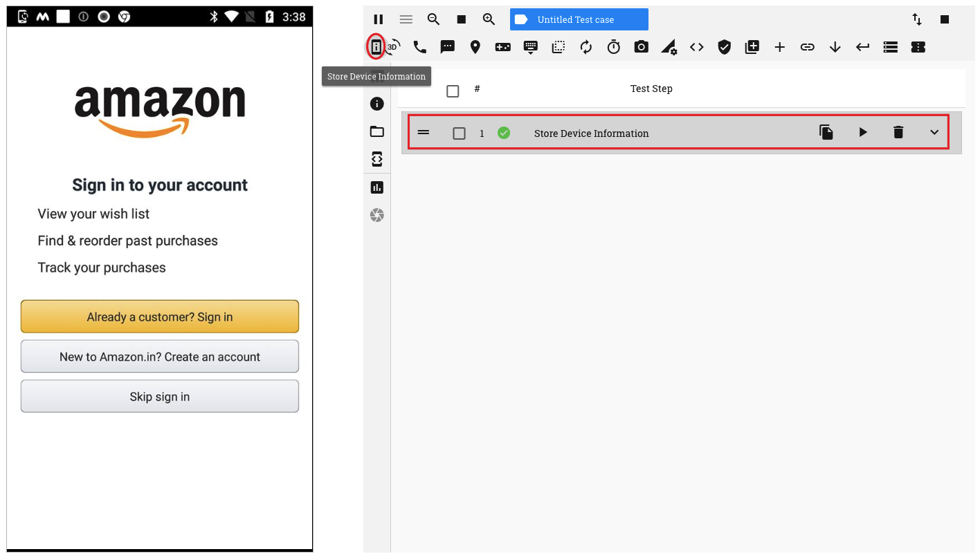Screen dimensions: 980x556
Task: Click the phone call icon
Action: [x=420, y=46]
